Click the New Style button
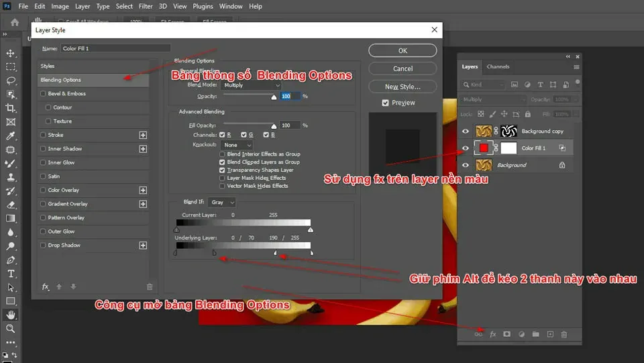 [402, 87]
